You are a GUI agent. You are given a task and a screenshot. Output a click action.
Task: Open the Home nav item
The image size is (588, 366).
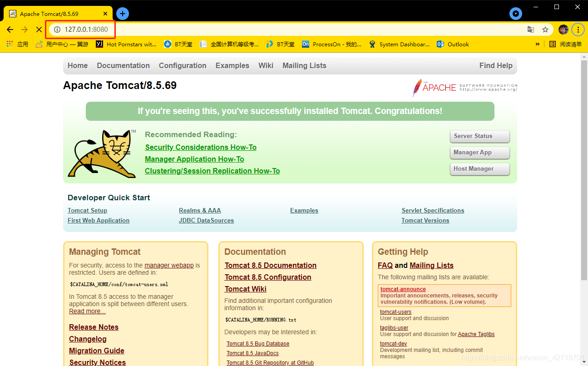click(x=78, y=65)
